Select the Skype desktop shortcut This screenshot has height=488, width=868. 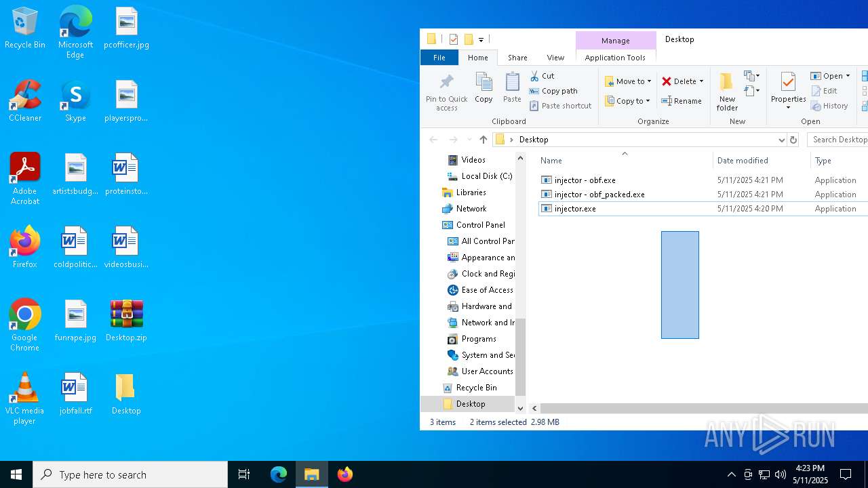tap(75, 102)
